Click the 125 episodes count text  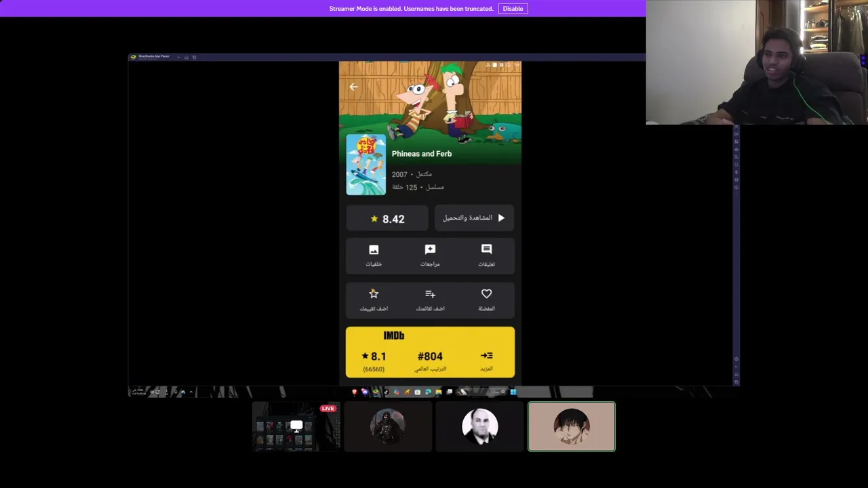pos(404,187)
